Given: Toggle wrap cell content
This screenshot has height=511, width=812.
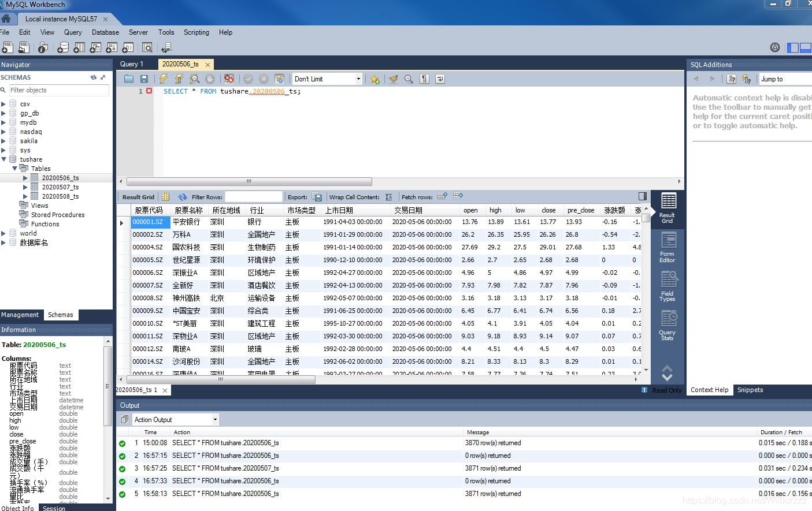Looking at the screenshot, I should pos(388,197).
